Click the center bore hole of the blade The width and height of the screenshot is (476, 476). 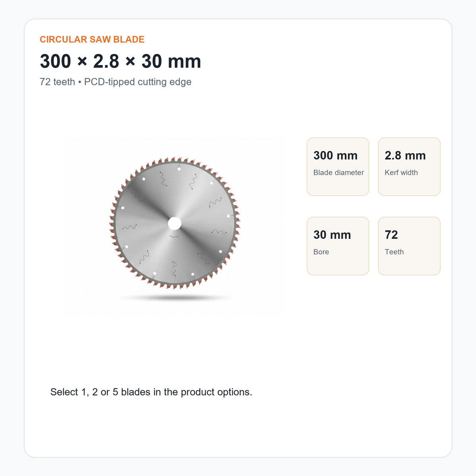click(175, 224)
